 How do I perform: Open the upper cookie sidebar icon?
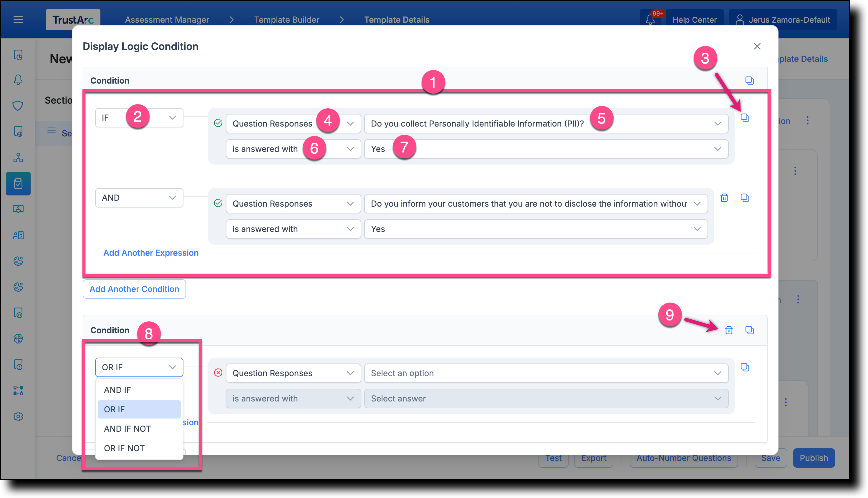click(x=18, y=261)
